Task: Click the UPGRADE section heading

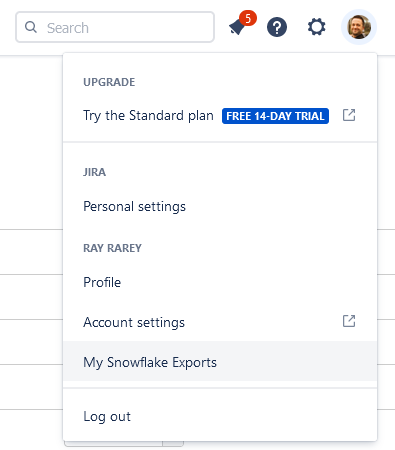Action: (109, 82)
